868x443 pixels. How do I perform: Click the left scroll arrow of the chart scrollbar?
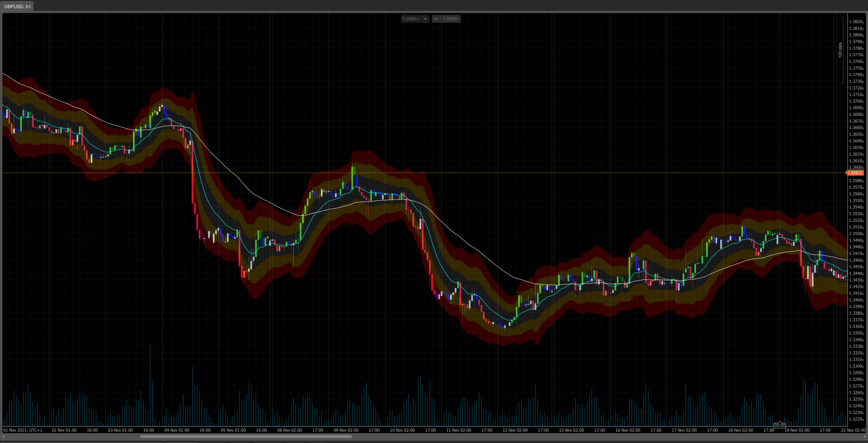(4, 436)
